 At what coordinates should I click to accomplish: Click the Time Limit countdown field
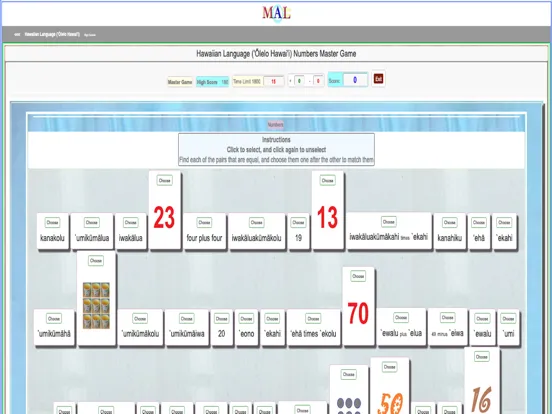273,81
